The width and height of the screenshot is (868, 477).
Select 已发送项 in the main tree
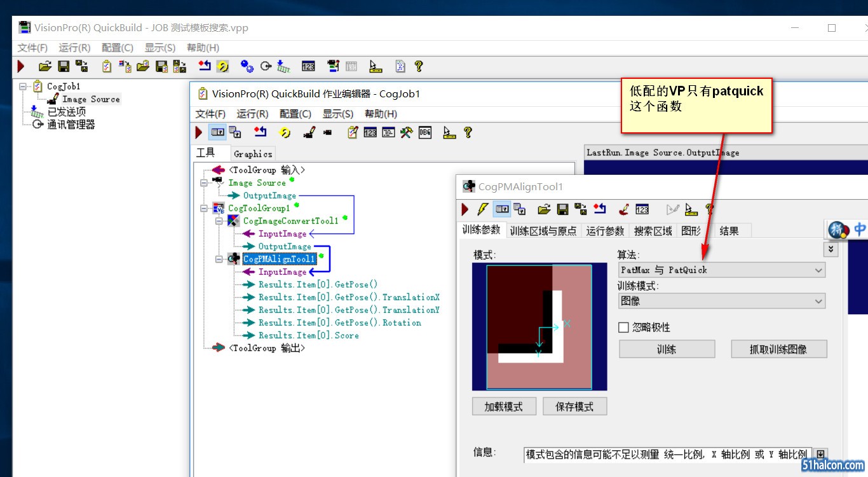67,112
